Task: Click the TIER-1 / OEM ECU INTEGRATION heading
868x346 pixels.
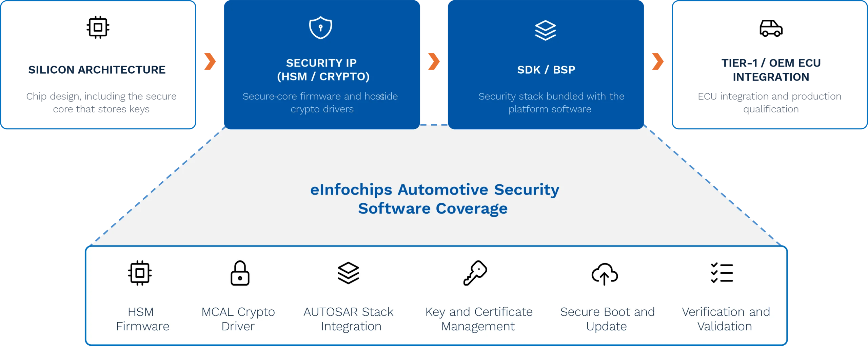Action: tap(771, 70)
